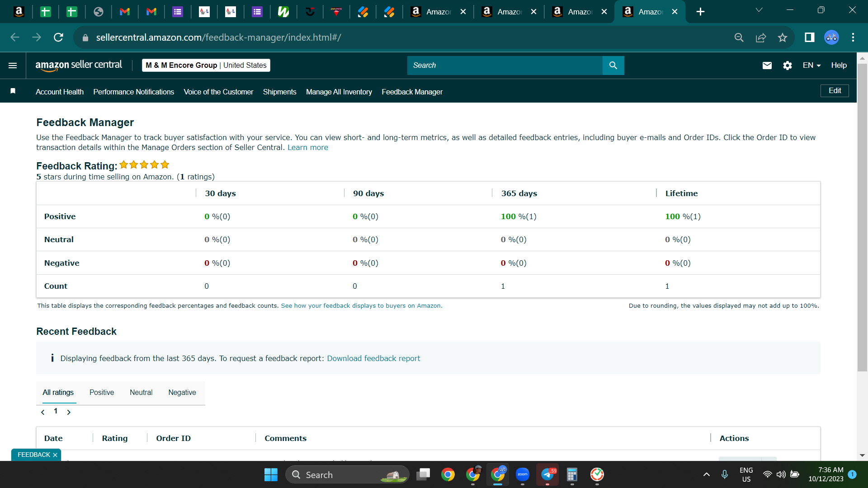Open the M & M Encore Group account switcher
The image size is (868, 488).
coord(206,66)
